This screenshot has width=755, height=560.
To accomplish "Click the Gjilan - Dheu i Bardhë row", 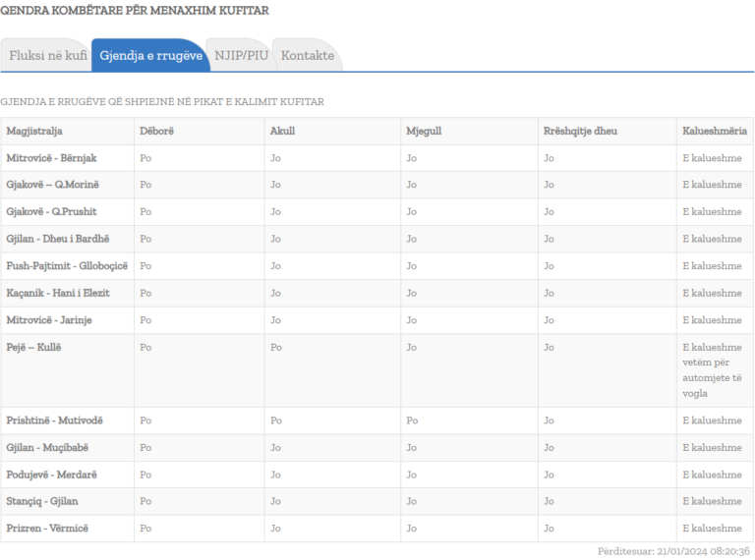I will [x=56, y=239].
